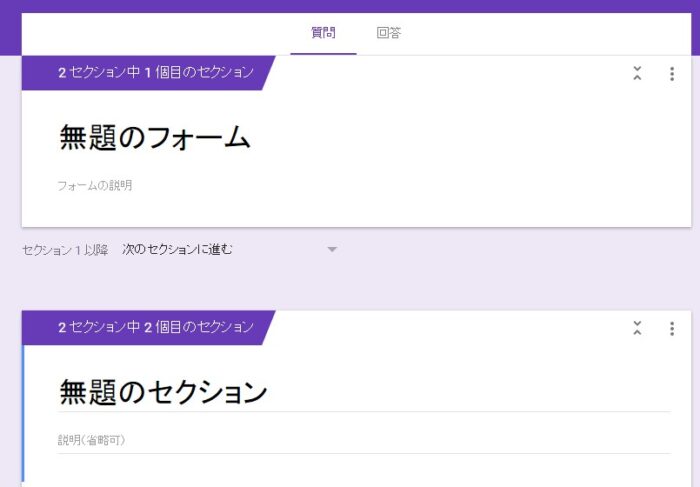Click the form title 無題のフォーム
This screenshot has width=700, height=487.
tap(154, 137)
